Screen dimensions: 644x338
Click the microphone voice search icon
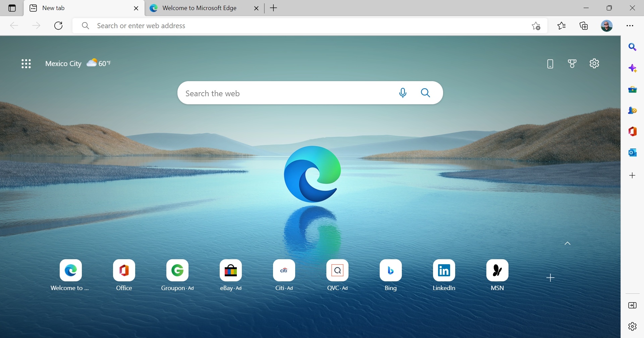tap(403, 93)
